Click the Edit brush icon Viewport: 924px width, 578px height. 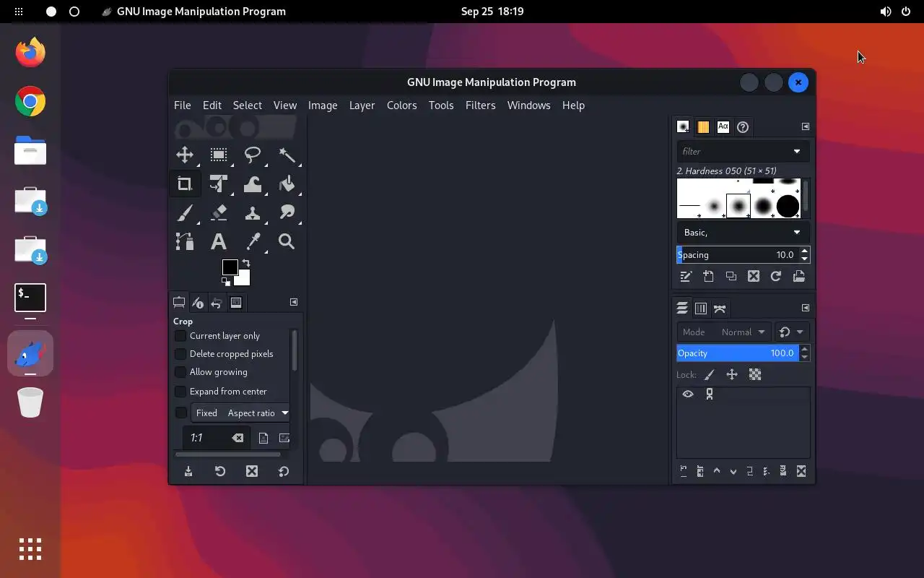click(x=686, y=277)
